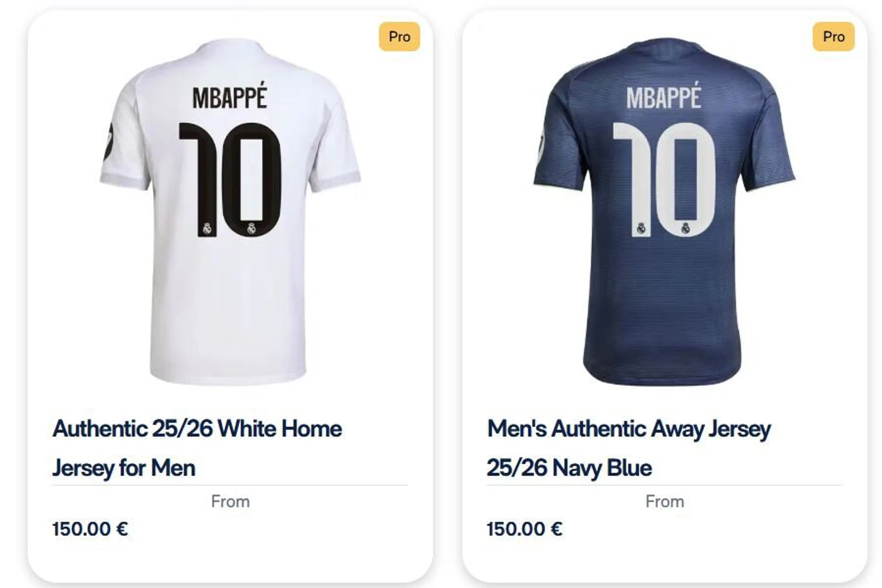Click the black number 10 on white jersey
The width and height of the screenshot is (882, 588).
(230, 179)
